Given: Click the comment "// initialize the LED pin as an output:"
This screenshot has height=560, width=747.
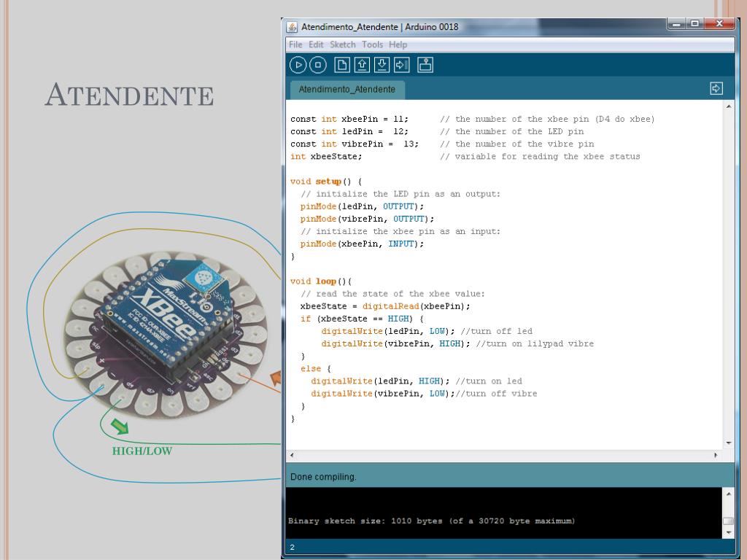Looking at the screenshot, I should 400,194.
